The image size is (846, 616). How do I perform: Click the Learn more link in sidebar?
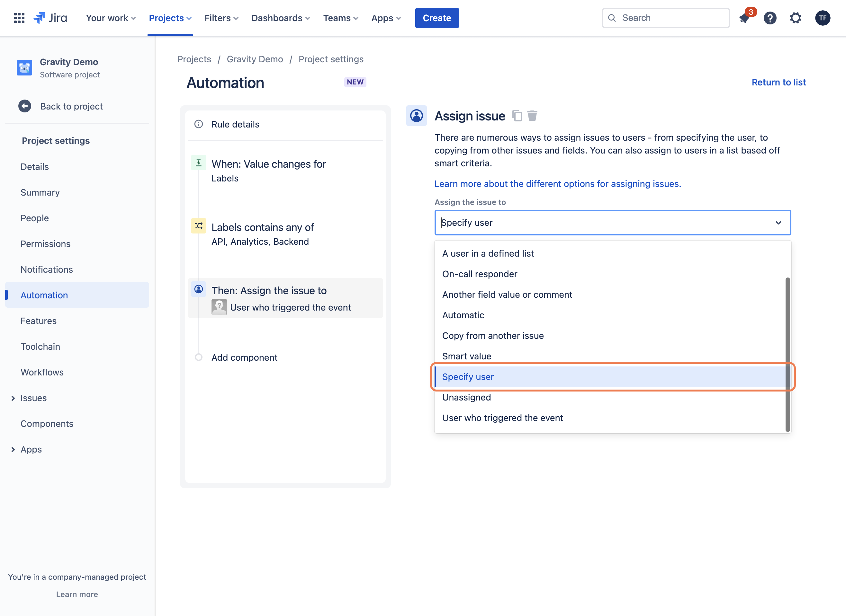pyautogui.click(x=77, y=594)
